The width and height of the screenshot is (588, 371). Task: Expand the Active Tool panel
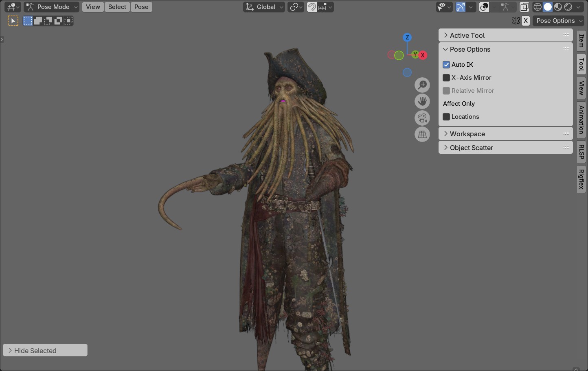(x=467, y=35)
